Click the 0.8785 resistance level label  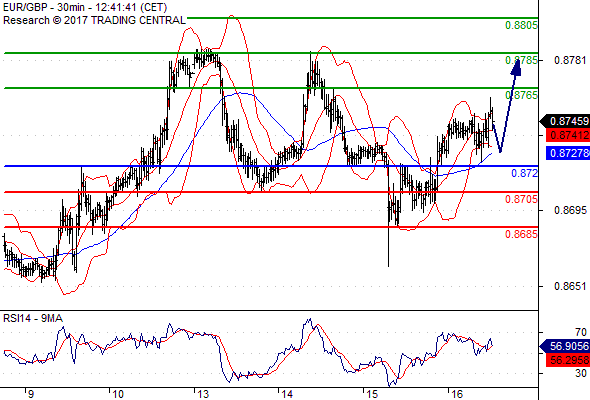tap(521, 60)
